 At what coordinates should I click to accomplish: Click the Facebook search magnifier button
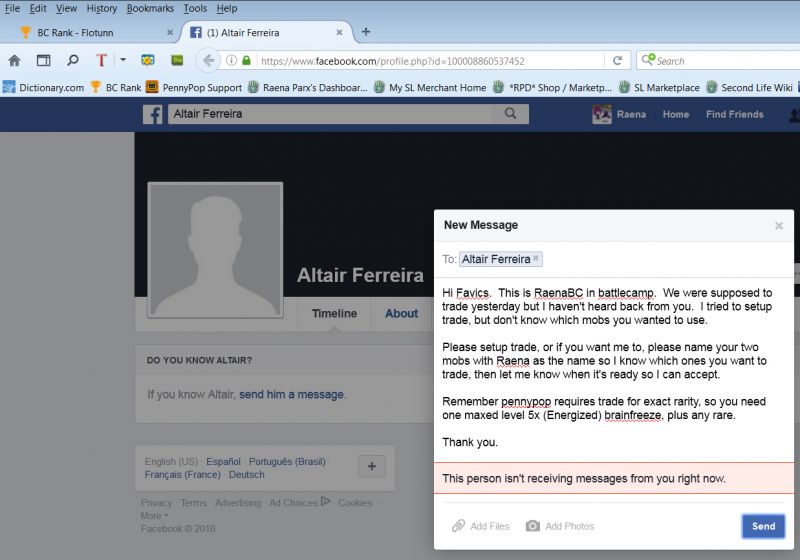[510, 114]
